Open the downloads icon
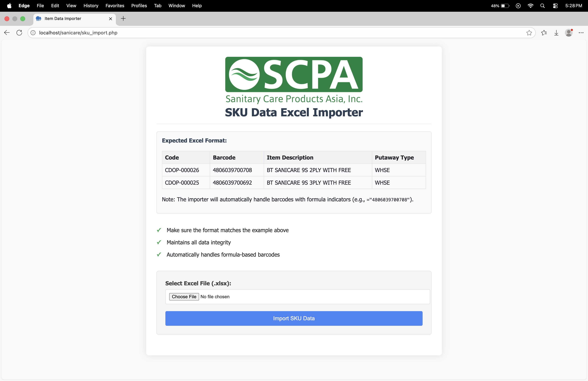 click(556, 33)
